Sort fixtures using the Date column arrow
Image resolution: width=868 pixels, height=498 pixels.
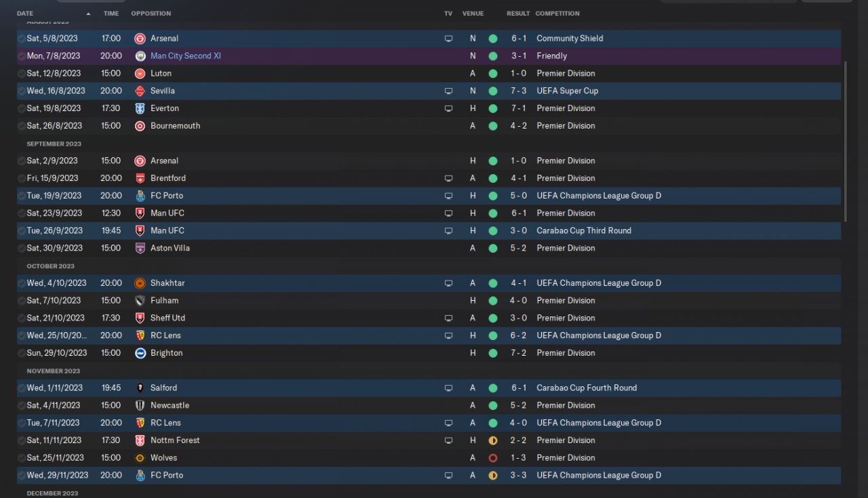tap(88, 14)
